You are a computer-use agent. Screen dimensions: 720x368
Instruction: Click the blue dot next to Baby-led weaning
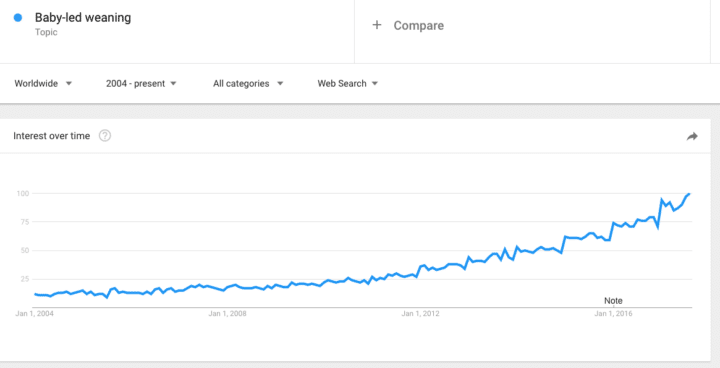(18, 18)
